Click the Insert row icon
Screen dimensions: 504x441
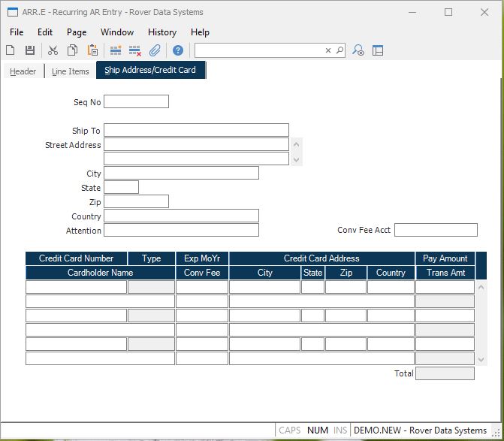116,50
